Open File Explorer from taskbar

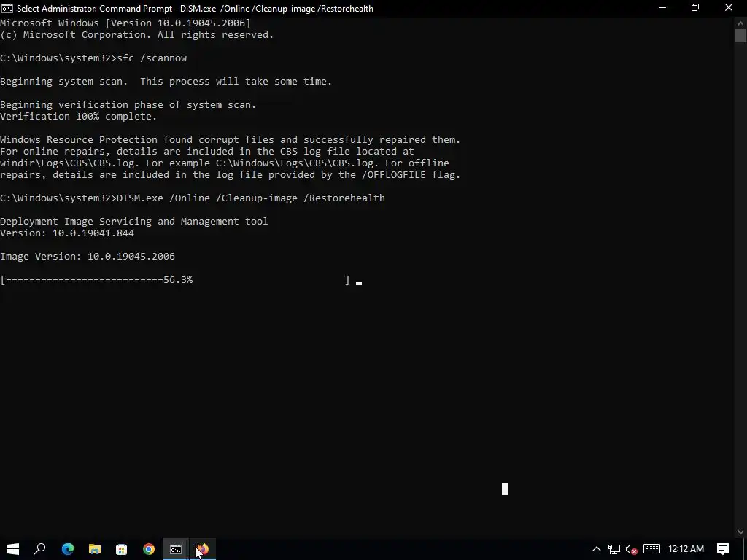(95, 549)
